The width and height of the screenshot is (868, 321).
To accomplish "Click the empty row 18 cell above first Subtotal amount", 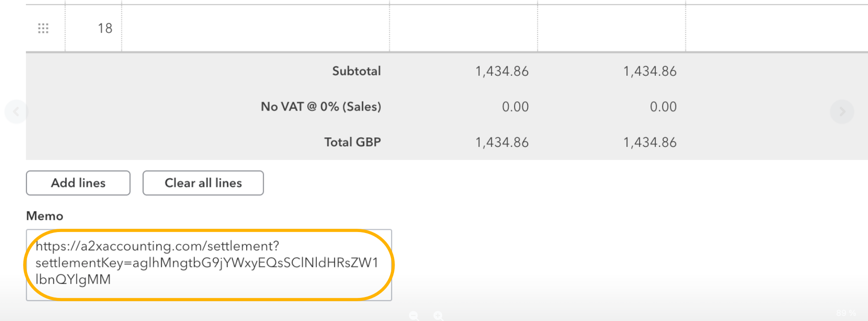I will (464, 28).
